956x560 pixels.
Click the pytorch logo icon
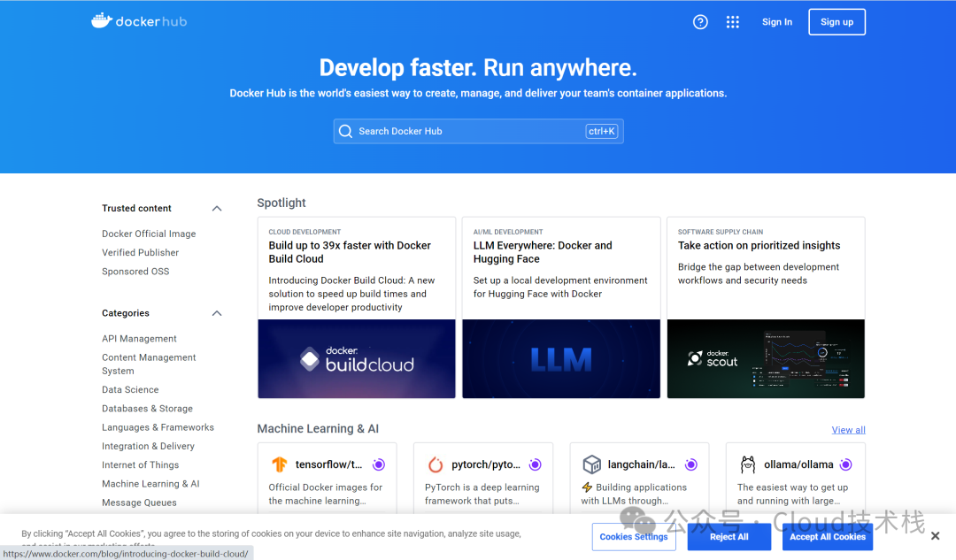pyautogui.click(x=436, y=464)
